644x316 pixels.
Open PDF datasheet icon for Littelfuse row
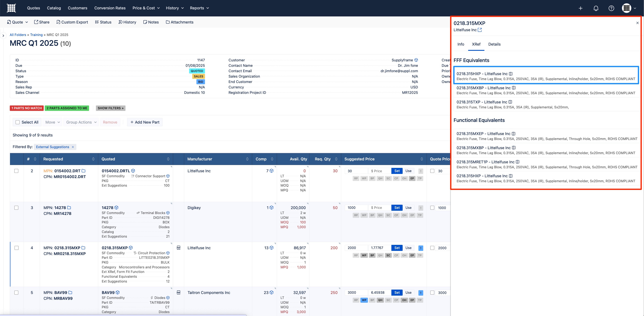click(x=179, y=248)
